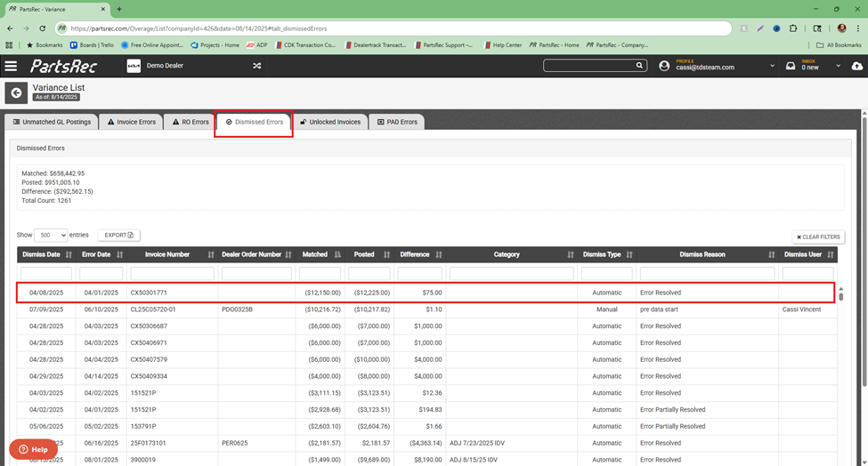Viewport: 868px width, 466px height.
Task: Click the browser address bar URL
Action: (199, 28)
